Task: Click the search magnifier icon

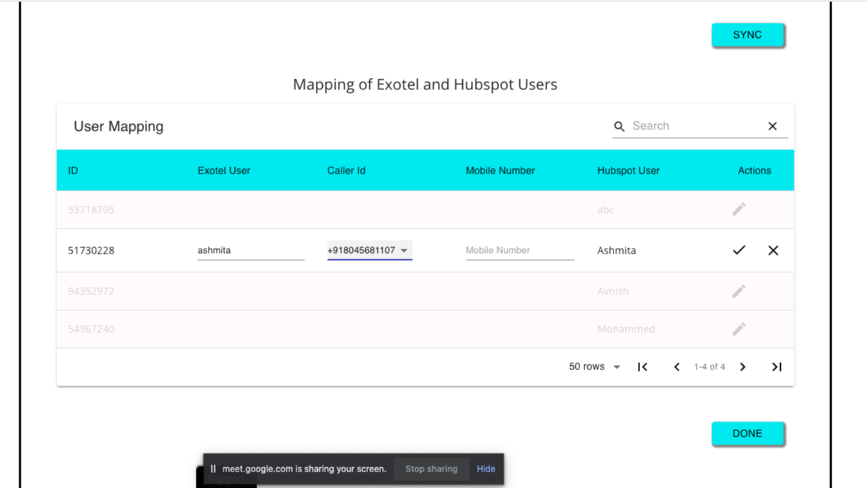Action: click(619, 126)
